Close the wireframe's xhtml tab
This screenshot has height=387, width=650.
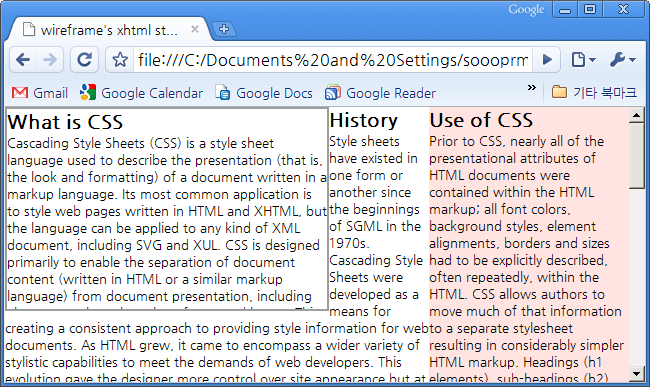195,29
